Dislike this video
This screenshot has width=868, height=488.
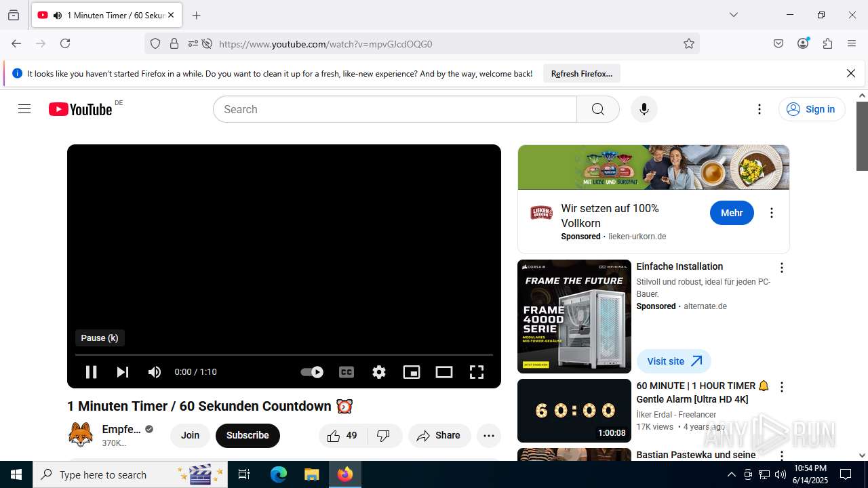tap(384, 435)
